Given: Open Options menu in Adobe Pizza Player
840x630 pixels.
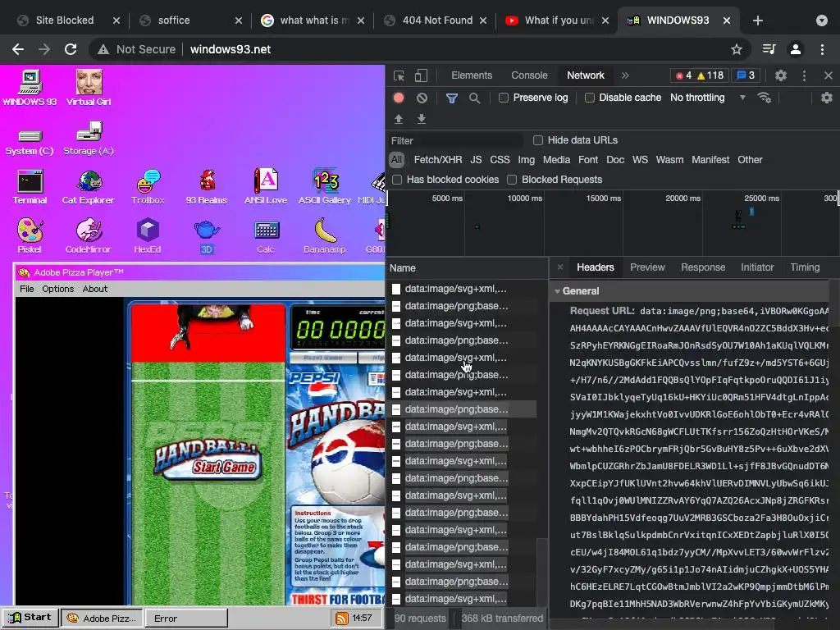Looking at the screenshot, I should [x=58, y=289].
